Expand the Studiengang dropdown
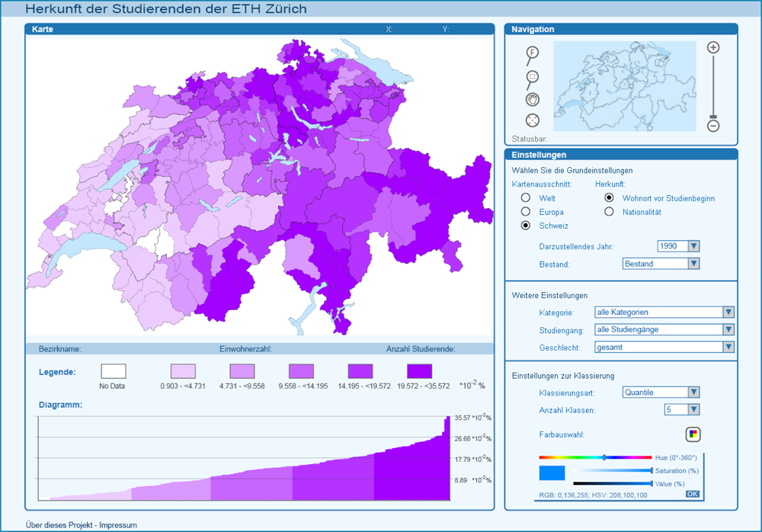 click(664, 330)
